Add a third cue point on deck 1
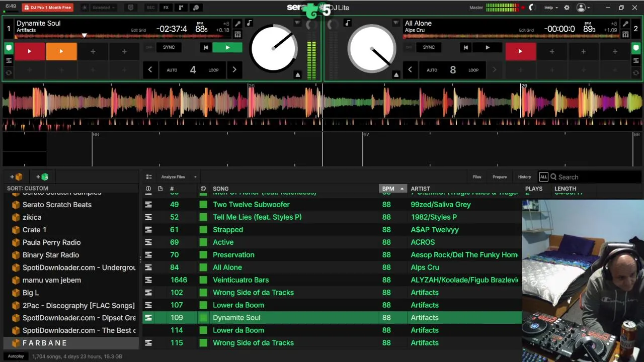 pos(93,51)
